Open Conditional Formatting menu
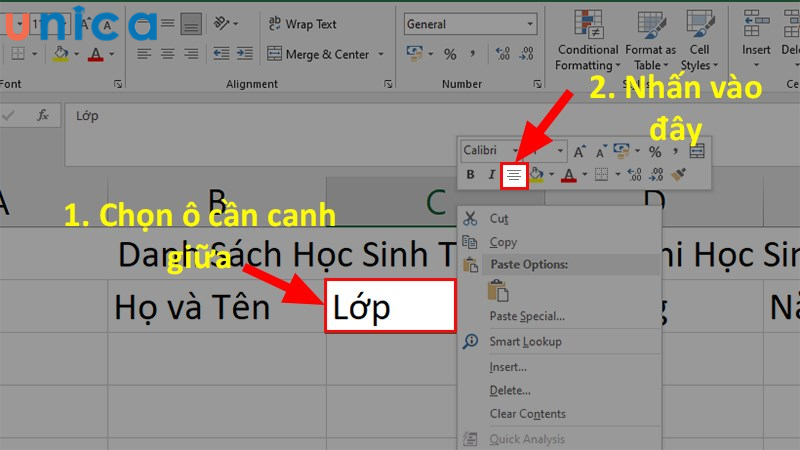The height and width of the screenshot is (450, 800). (588, 40)
